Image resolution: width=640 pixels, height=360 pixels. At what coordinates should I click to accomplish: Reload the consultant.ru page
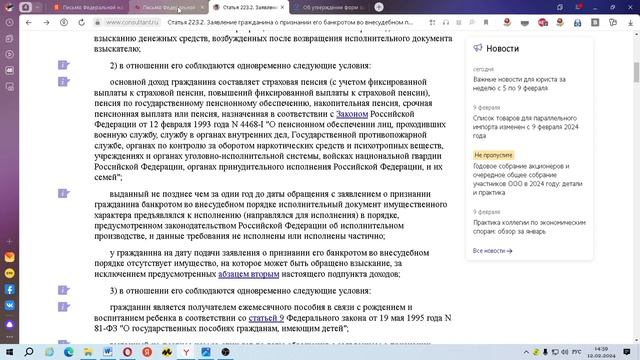pyautogui.click(x=82, y=22)
